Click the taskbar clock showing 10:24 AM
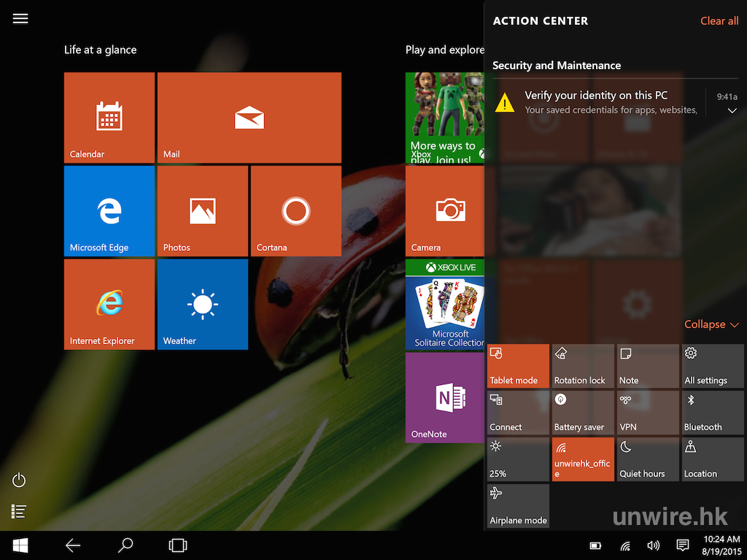This screenshot has height=560, width=747. tap(722, 545)
